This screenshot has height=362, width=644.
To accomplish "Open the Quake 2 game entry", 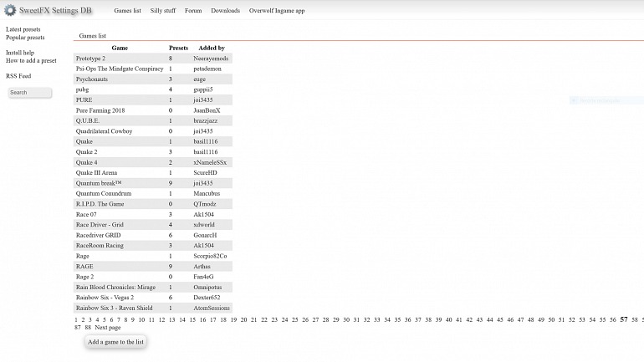I will (86, 152).
